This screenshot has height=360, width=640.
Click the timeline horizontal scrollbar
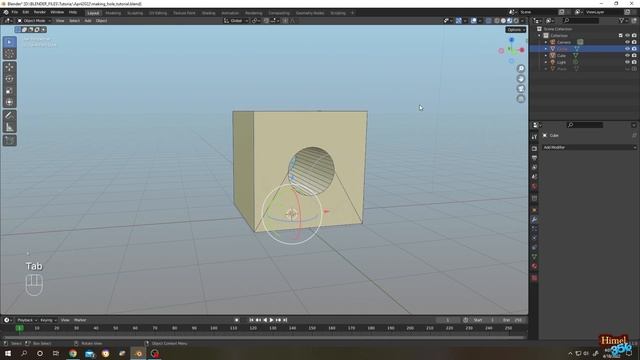pos(264,338)
